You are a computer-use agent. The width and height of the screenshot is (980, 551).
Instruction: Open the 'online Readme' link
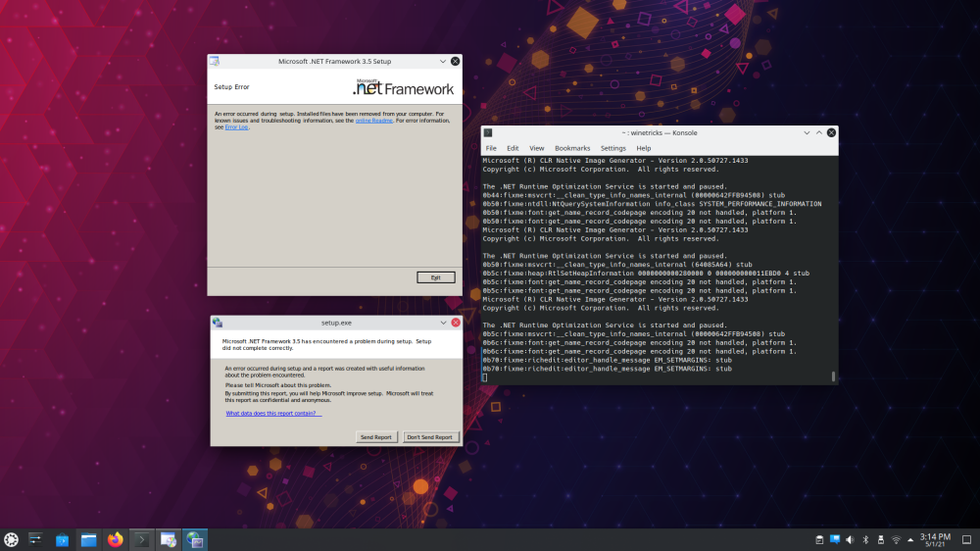pyautogui.click(x=373, y=121)
